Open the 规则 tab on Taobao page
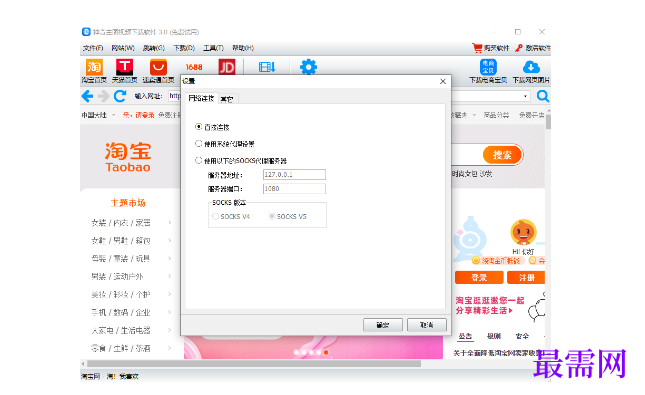The height and width of the screenshot is (395, 645). coord(494,336)
